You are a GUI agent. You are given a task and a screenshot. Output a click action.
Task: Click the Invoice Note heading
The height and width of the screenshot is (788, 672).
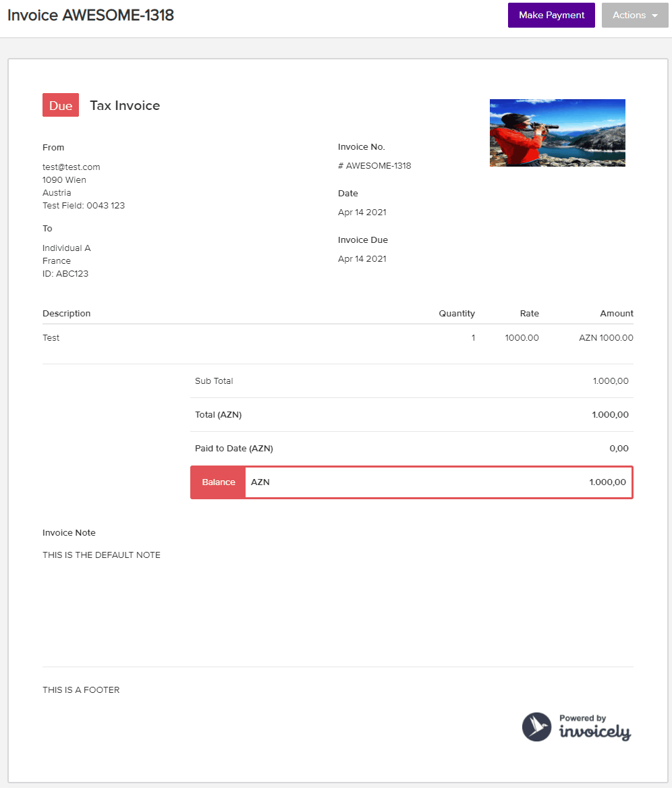[69, 533]
